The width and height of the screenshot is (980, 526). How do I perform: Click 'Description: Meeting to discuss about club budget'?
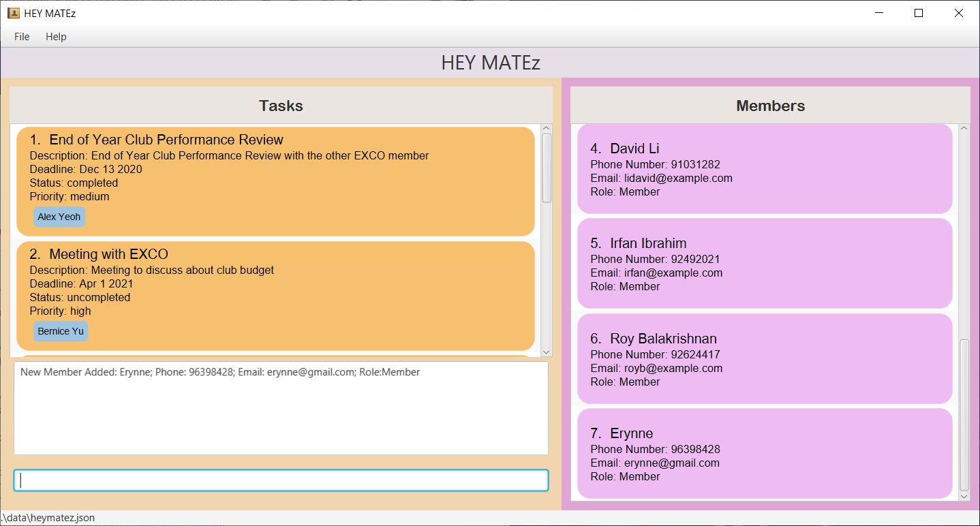[x=152, y=270]
